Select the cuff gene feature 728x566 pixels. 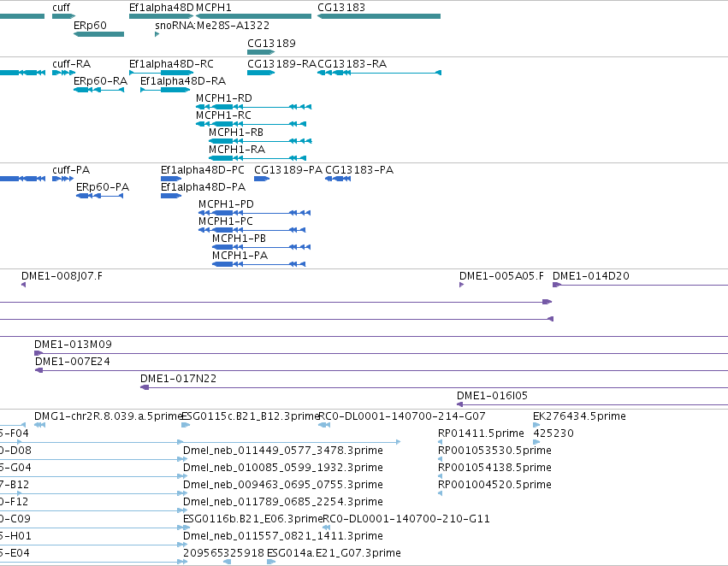63,16
